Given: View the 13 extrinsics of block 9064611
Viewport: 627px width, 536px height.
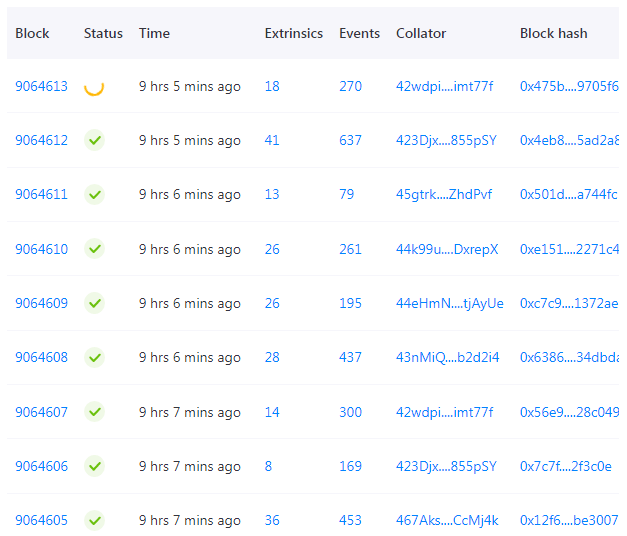Looking at the screenshot, I should [272, 194].
